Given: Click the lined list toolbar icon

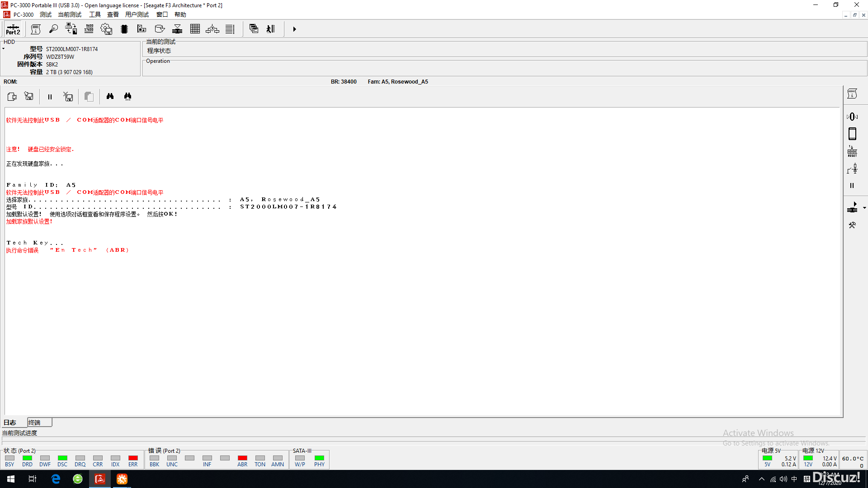Looking at the screenshot, I should point(230,29).
